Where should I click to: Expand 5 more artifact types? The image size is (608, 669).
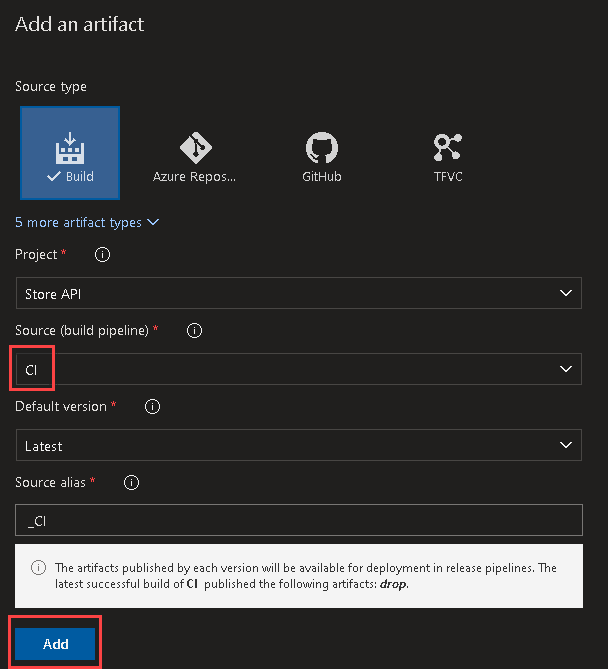[x=87, y=222]
